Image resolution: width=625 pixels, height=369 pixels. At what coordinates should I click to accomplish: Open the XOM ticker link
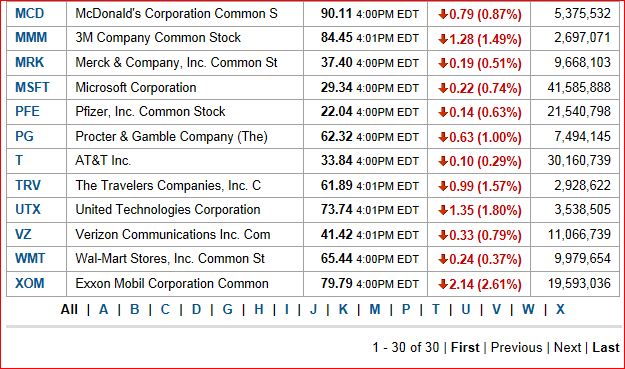[x=30, y=284]
